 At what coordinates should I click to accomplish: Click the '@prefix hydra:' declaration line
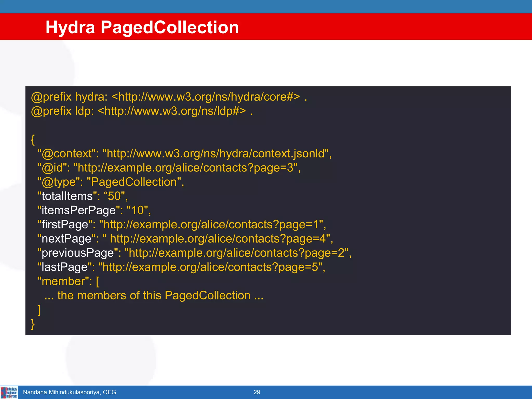[x=169, y=97]
